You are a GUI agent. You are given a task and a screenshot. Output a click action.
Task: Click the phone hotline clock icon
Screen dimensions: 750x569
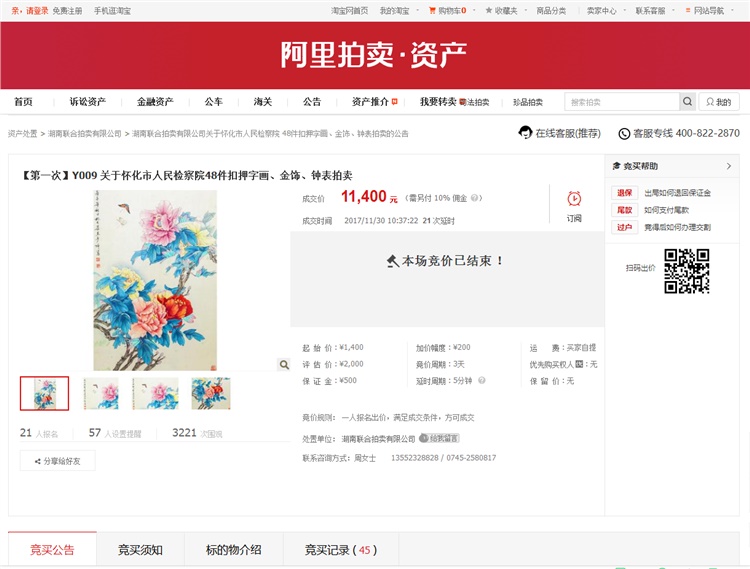pos(624,134)
